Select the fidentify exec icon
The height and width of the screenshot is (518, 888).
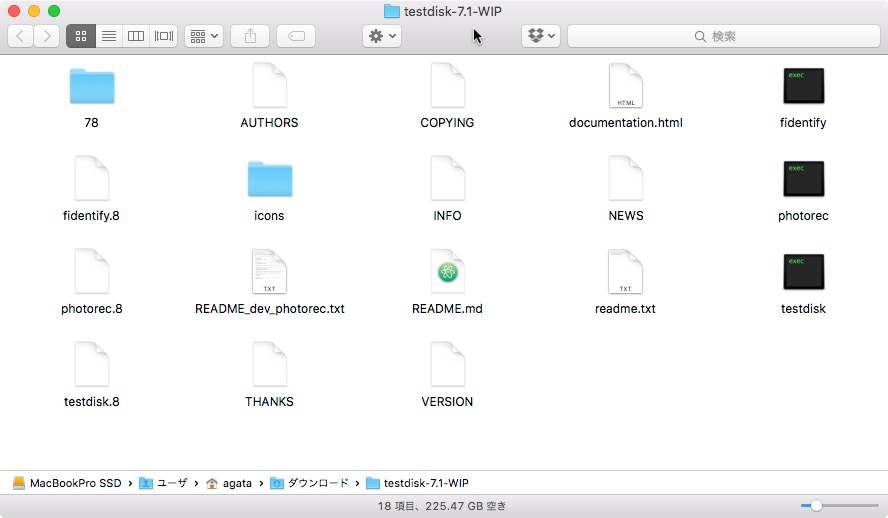(x=803, y=86)
